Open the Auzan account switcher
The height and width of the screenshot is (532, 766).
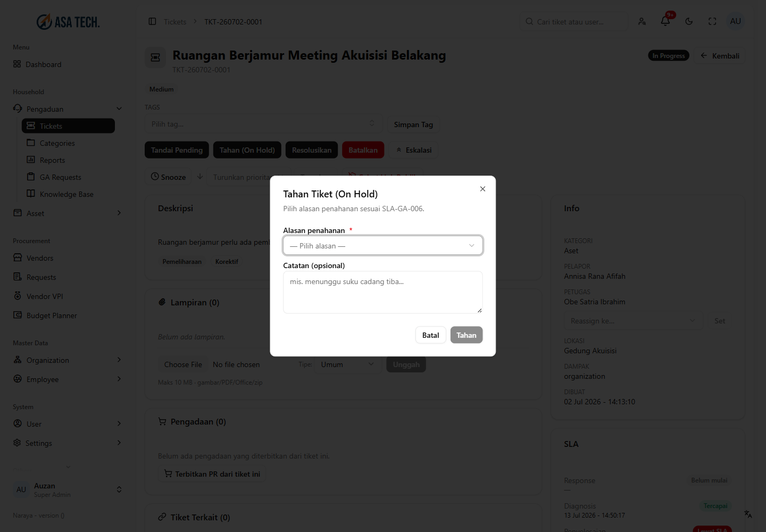[x=68, y=489]
